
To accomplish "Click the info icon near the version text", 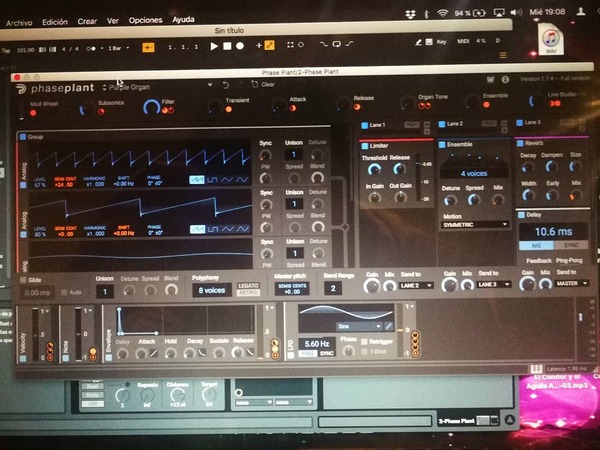I will 505,80.
